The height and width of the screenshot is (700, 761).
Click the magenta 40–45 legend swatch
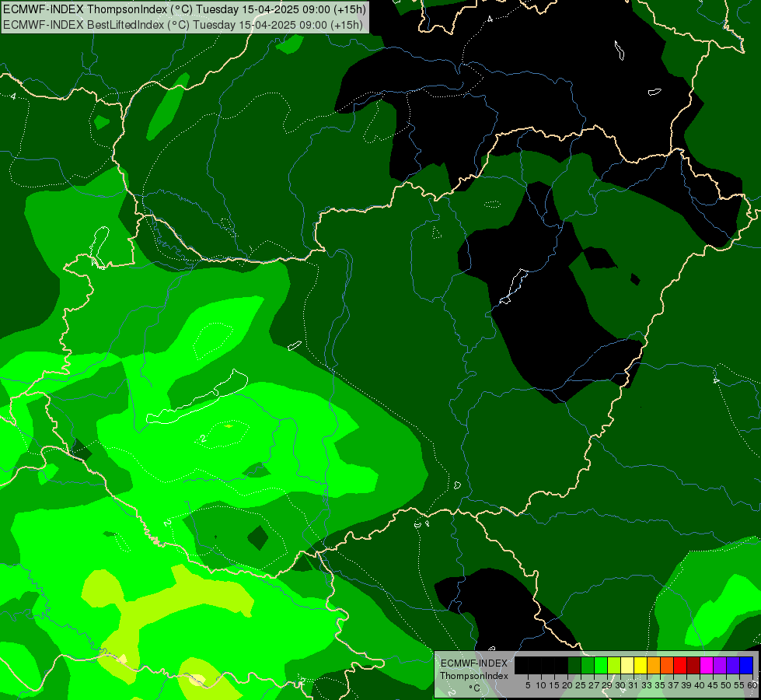[x=707, y=665]
